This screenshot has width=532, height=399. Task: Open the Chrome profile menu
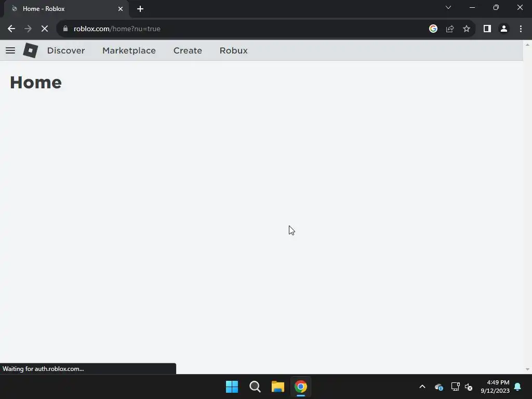pos(504,29)
